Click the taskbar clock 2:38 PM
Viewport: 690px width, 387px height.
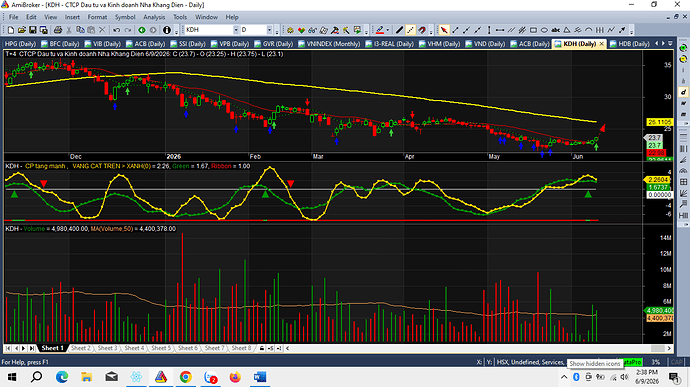(647, 372)
